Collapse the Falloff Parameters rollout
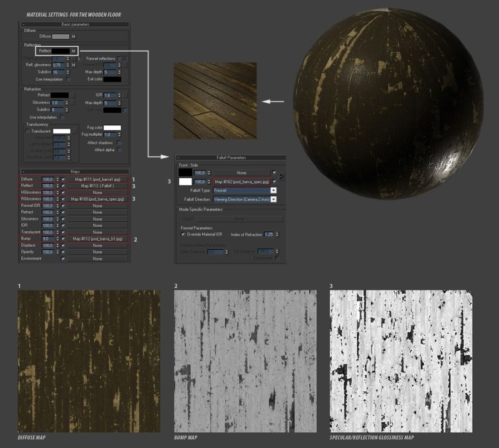 [x=178, y=156]
